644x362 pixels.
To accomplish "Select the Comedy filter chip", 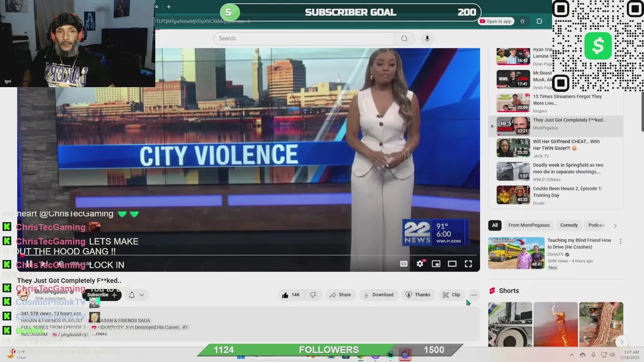I will tap(569, 225).
